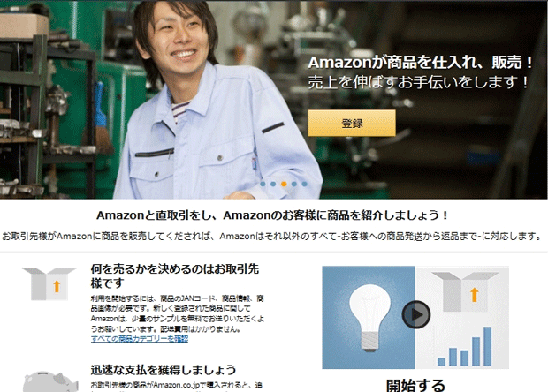This screenshot has width=548, height=392.
Task: Open the すべての商品カテゴリーを確認 link
Action: (x=140, y=339)
